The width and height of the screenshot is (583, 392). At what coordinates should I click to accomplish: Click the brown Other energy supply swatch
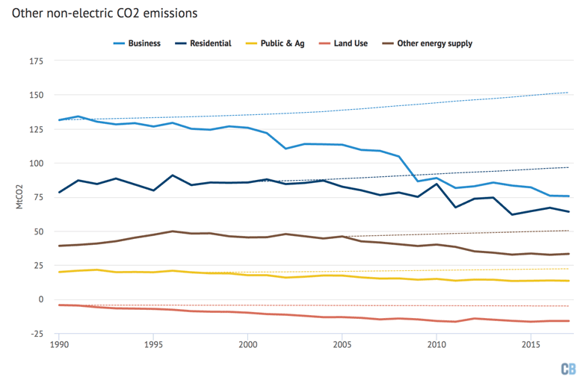pos(393,43)
